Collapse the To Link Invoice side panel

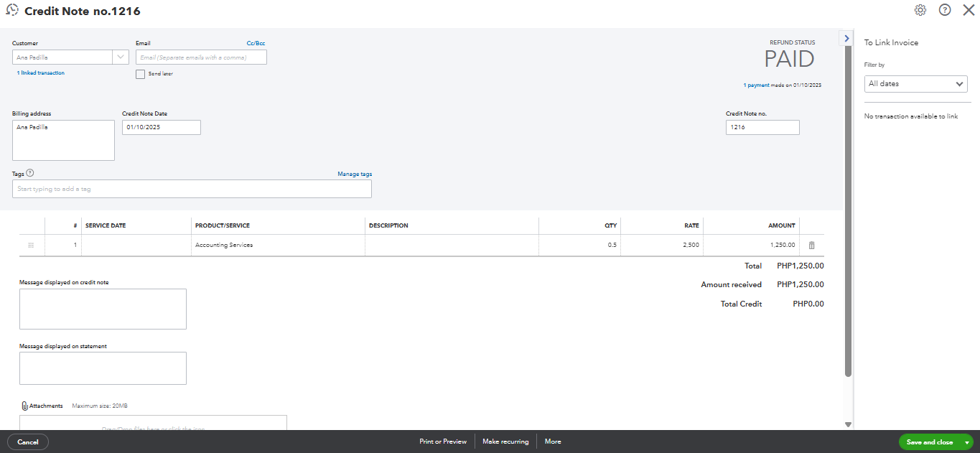[x=846, y=38]
